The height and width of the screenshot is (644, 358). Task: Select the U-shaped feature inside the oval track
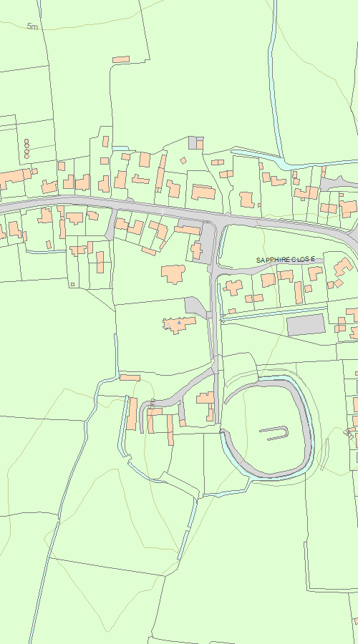coord(274,433)
